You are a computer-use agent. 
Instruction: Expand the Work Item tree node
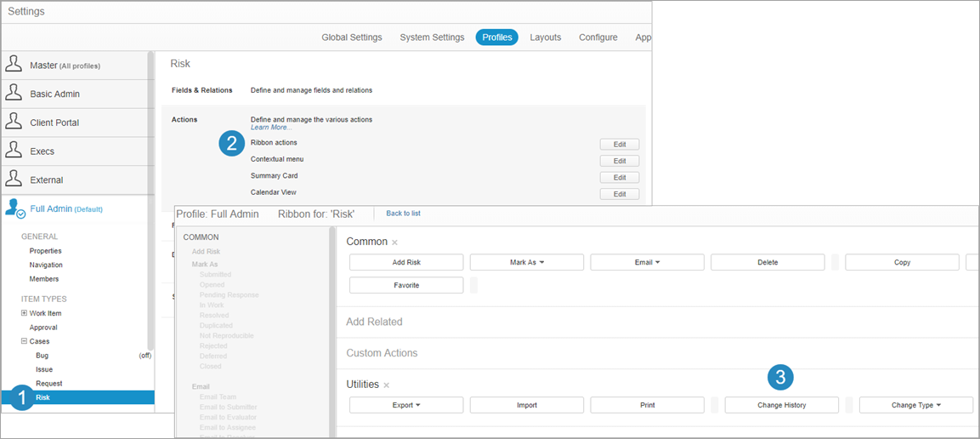[24, 313]
